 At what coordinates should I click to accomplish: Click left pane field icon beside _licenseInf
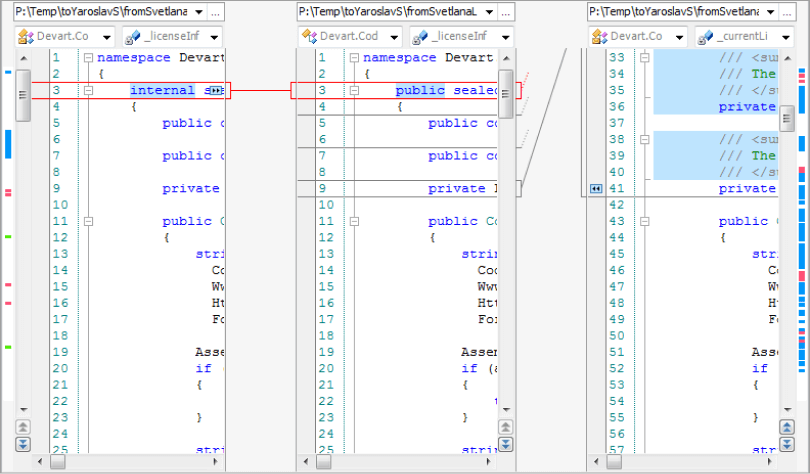[133, 37]
